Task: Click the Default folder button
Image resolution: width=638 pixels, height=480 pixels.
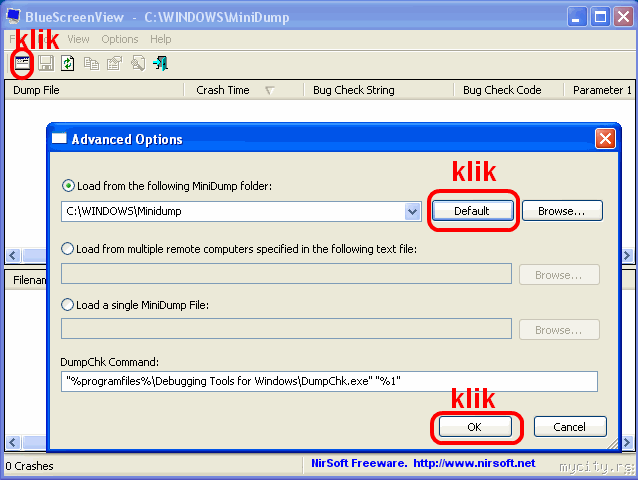Action: [472, 211]
